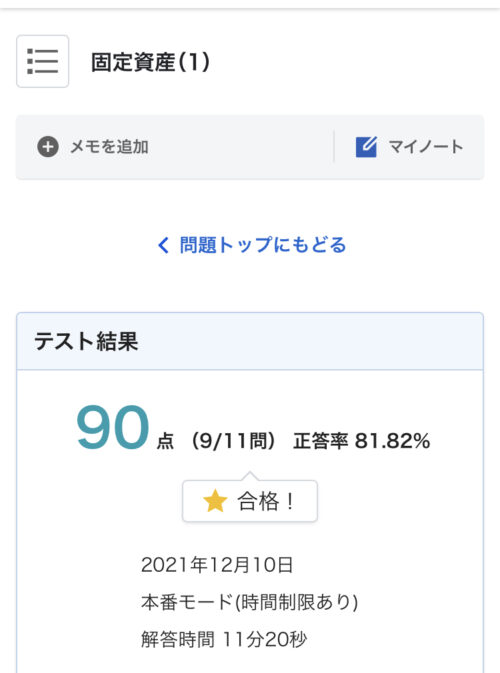This screenshot has width=500, height=673.
Task: Click the 点 unit label beside score
Action: 165,441
